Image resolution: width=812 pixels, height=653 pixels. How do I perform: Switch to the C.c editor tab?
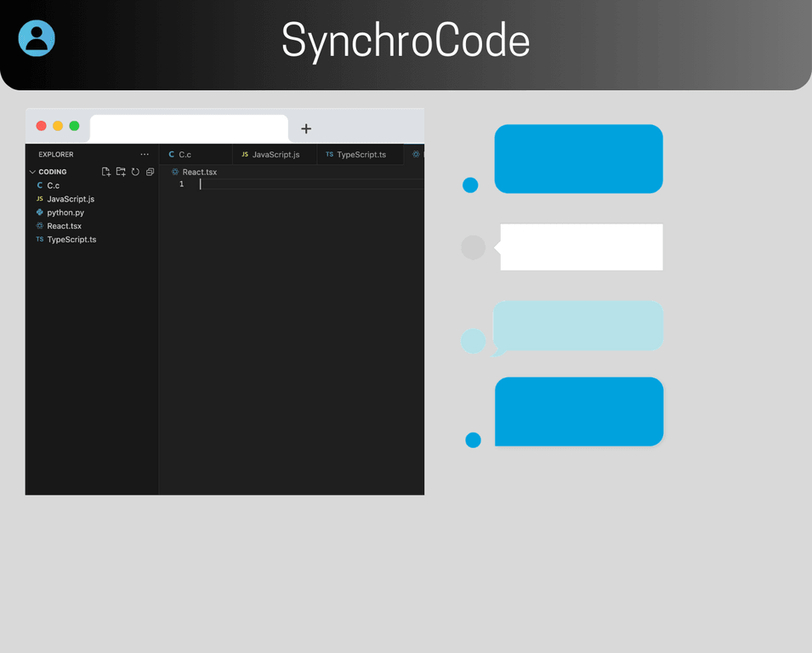coord(196,154)
